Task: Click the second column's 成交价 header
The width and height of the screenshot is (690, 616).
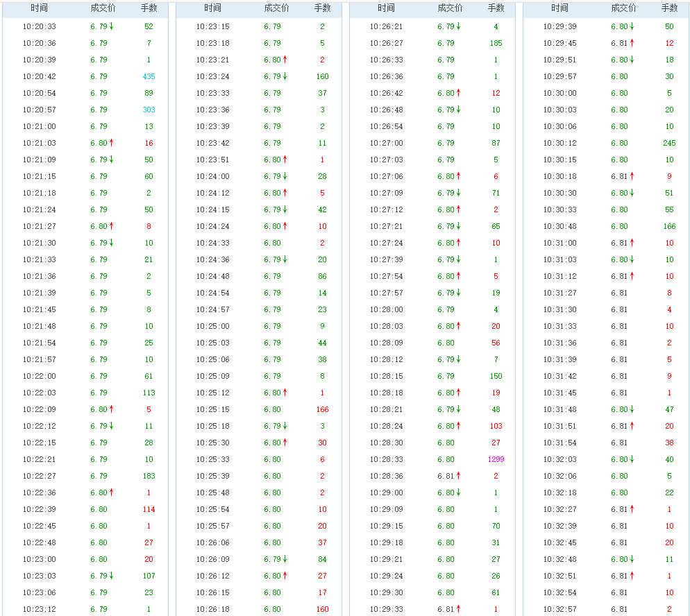Action: tap(276, 8)
